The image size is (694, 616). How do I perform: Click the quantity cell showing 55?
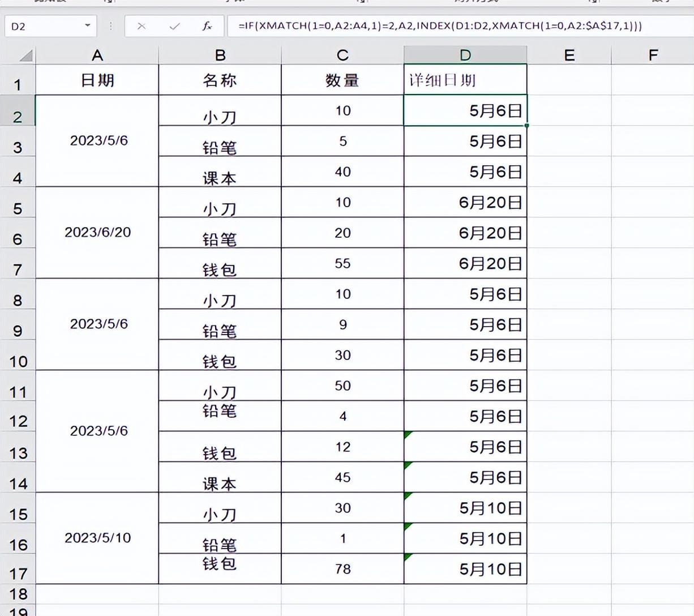(x=342, y=263)
